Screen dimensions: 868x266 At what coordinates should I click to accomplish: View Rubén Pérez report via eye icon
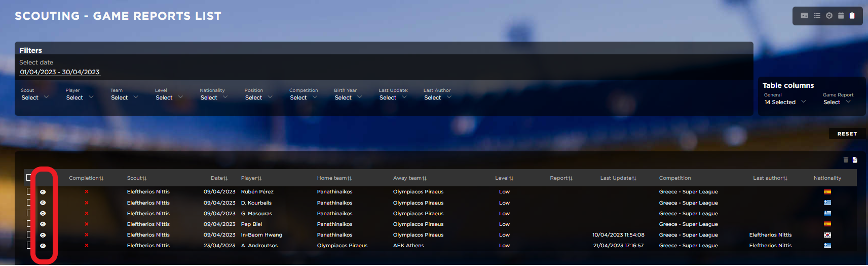[43, 192]
